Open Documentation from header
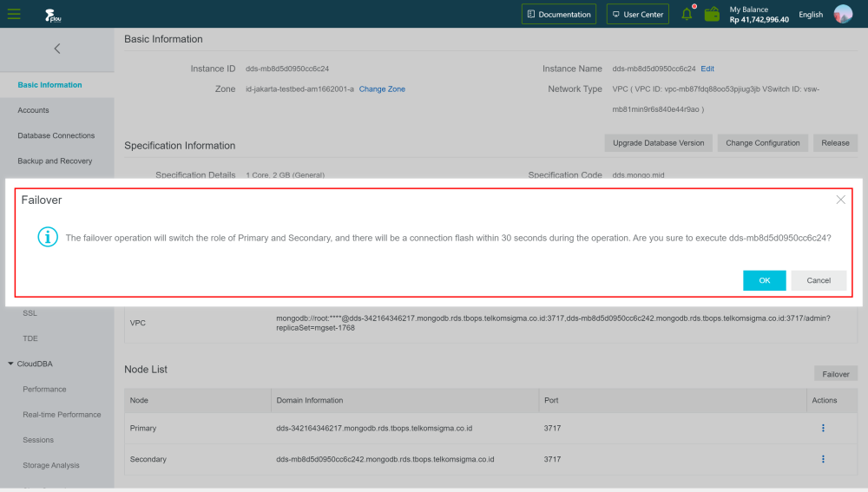Viewport: 868px width, 492px height. [558, 15]
